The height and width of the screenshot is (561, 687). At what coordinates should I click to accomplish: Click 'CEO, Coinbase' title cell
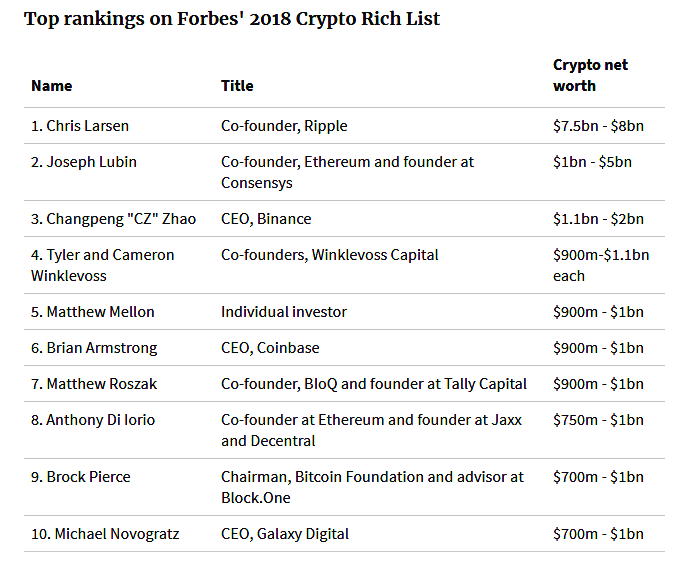tap(272, 348)
